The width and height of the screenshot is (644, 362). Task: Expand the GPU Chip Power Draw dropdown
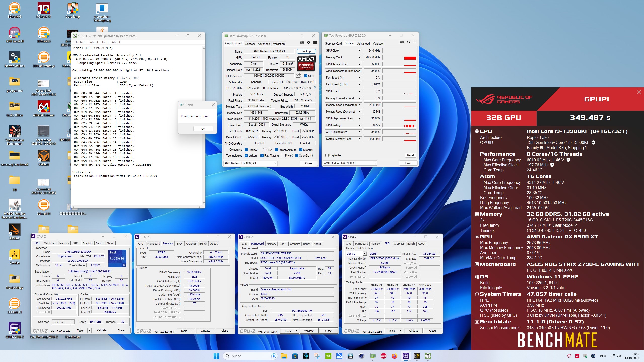[x=359, y=118]
